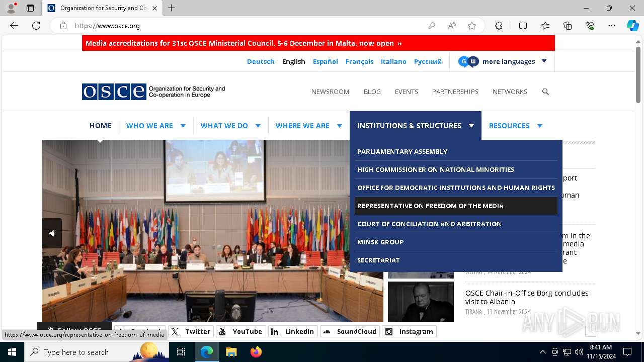Open the Churchill portrait news thumbnail
The width and height of the screenshot is (644, 362).
[421, 302]
